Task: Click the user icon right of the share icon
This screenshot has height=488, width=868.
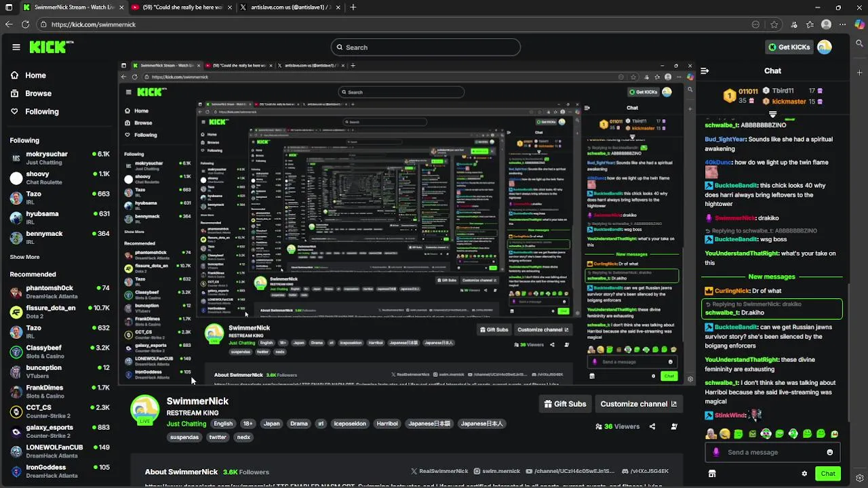Action: point(674,426)
